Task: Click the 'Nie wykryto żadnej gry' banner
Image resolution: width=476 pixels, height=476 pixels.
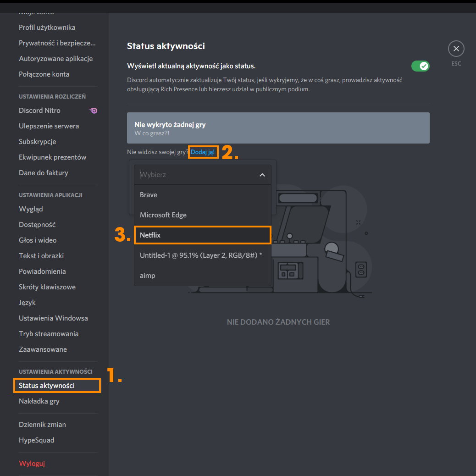Action: pos(278,128)
